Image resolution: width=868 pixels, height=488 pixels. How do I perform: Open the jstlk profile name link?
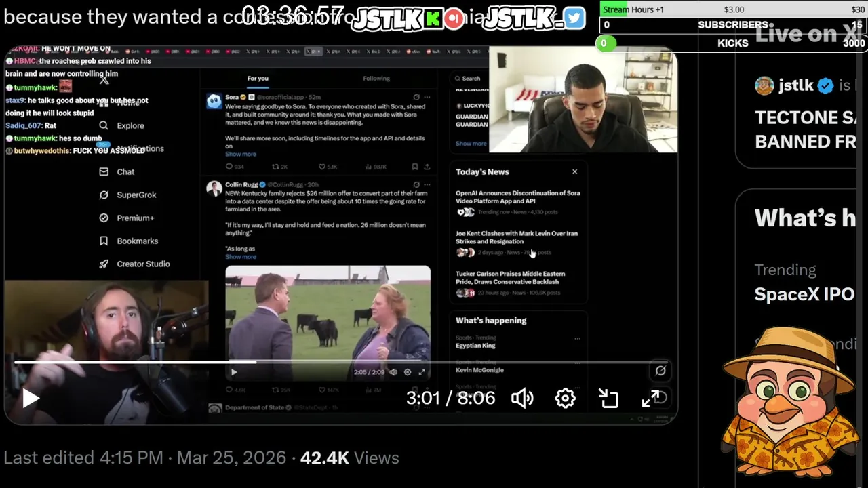tap(796, 85)
